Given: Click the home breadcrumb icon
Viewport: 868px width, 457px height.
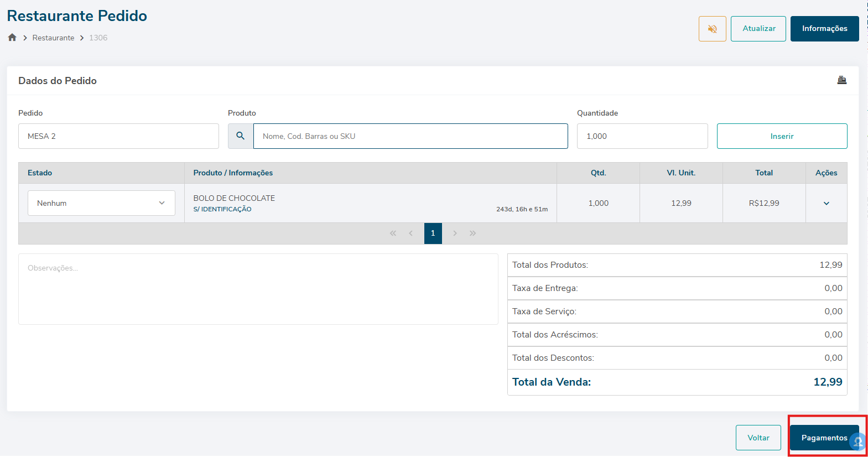Looking at the screenshot, I should (12, 38).
